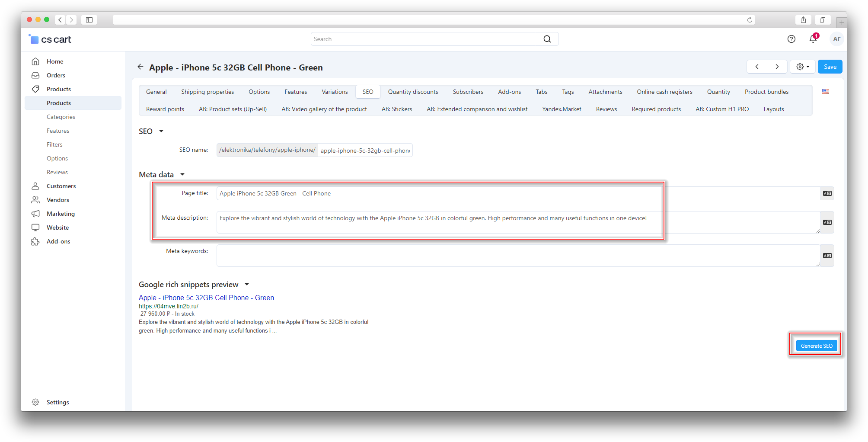Collapse the Meta data section
This screenshot has width=868, height=442.
click(x=182, y=175)
